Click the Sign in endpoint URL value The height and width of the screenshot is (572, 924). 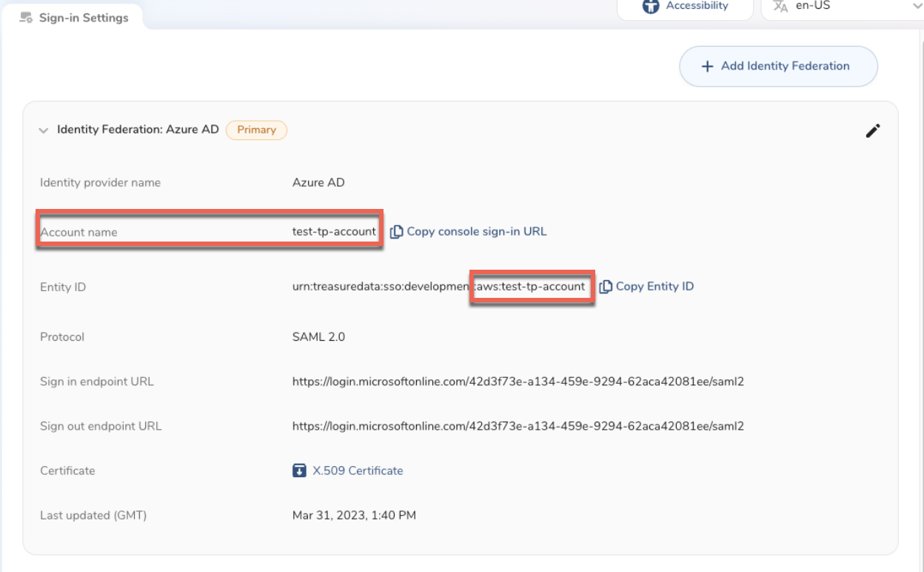tap(518, 382)
